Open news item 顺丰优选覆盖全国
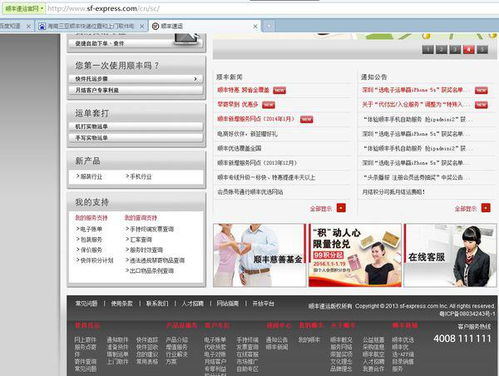Screen dimensions: 499x376 tap(239, 148)
